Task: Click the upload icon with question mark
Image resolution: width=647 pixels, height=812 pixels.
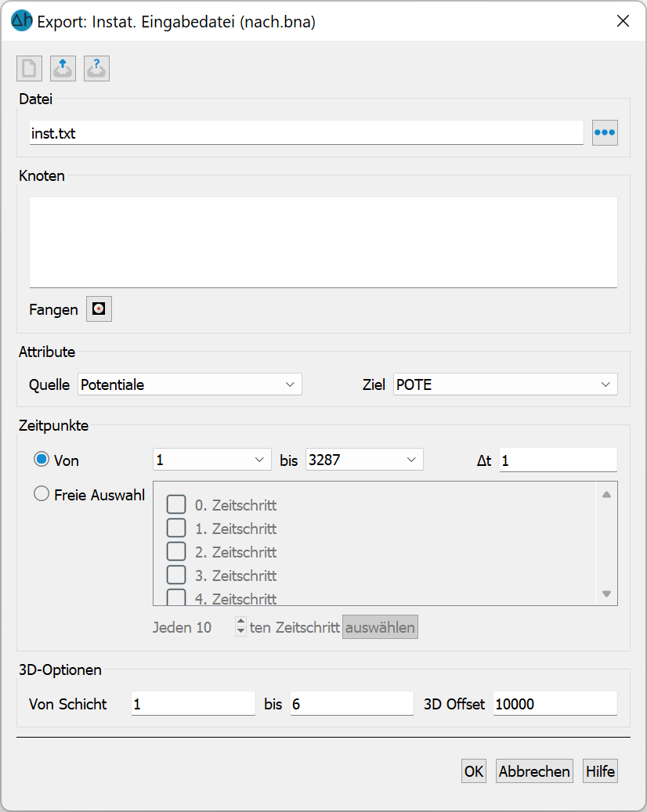Action: pos(96,68)
